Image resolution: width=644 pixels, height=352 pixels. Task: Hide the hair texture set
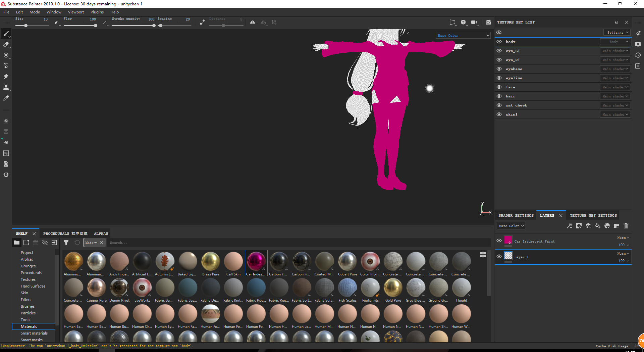pyautogui.click(x=499, y=96)
